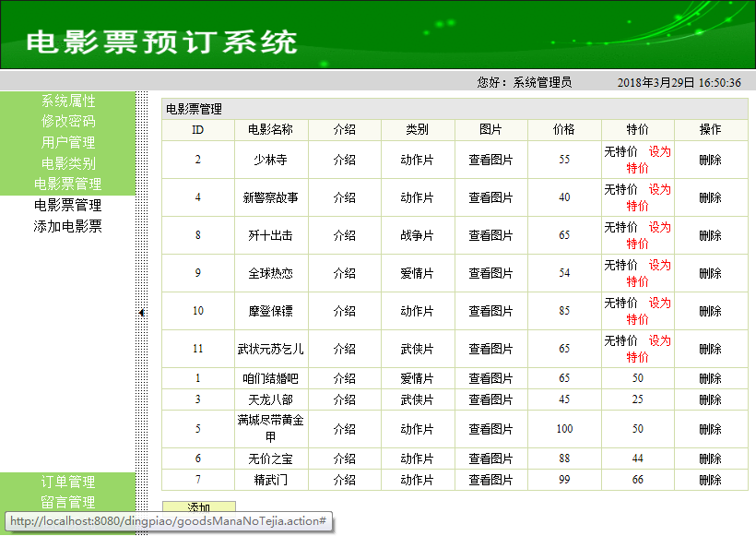
Task: Set 全球热恋 as 特价
Action: [x=648, y=273]
